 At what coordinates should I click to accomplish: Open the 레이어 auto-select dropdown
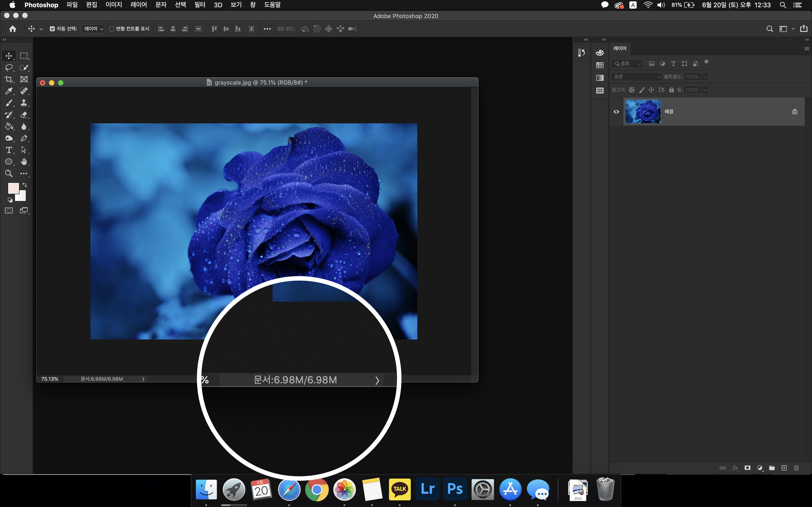pyautogui.click(x=93, y=29)
